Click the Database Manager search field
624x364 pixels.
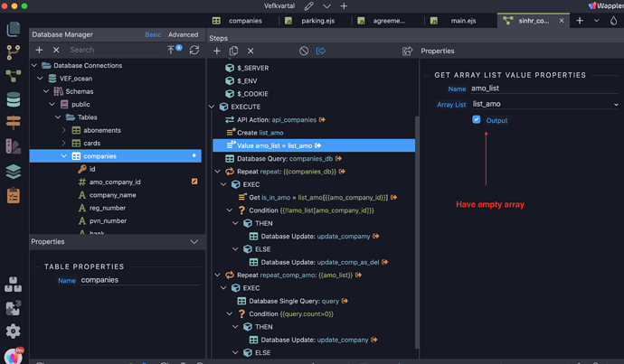tap(113, 50)
